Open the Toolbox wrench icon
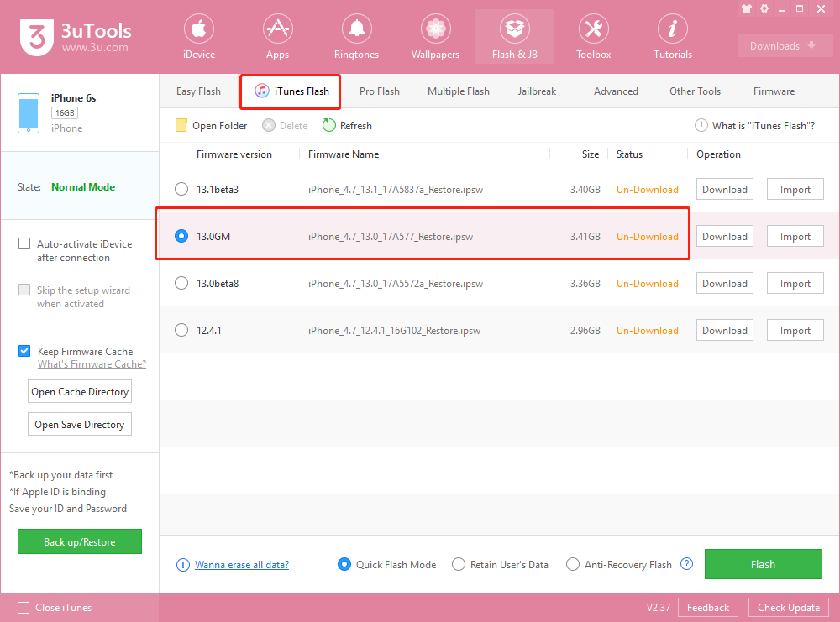This screenshot has height=622, width=840. click(594, 29)
